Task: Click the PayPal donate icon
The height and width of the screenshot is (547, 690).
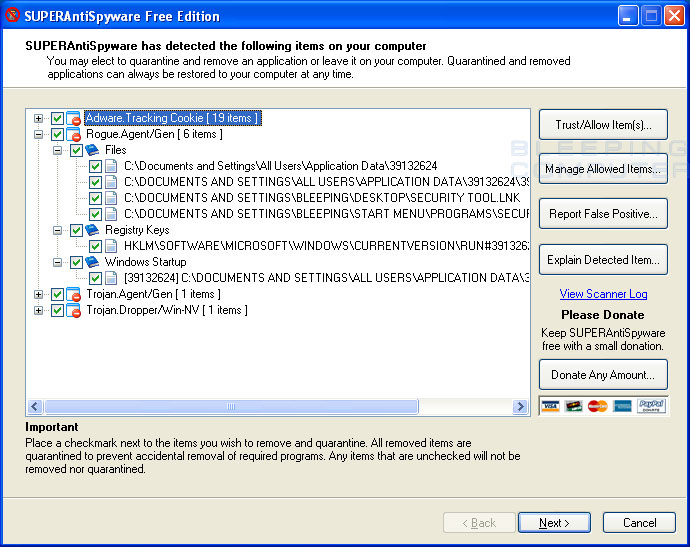Action: coord(651,406)
